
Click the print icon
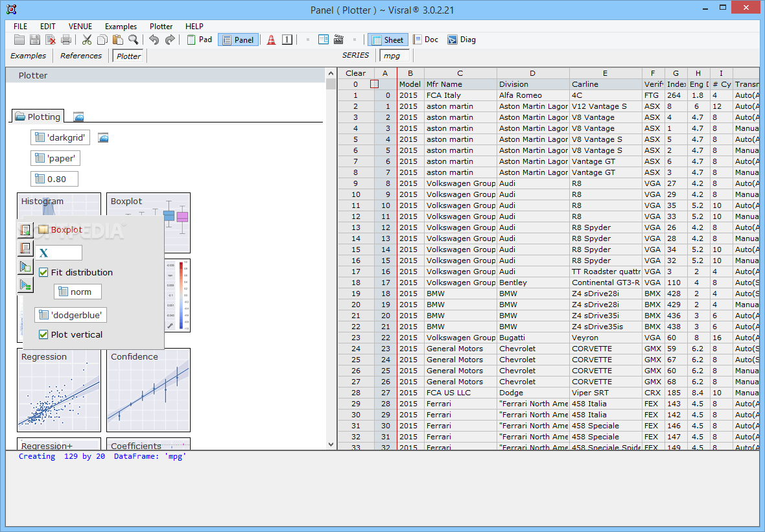[66, 40]
